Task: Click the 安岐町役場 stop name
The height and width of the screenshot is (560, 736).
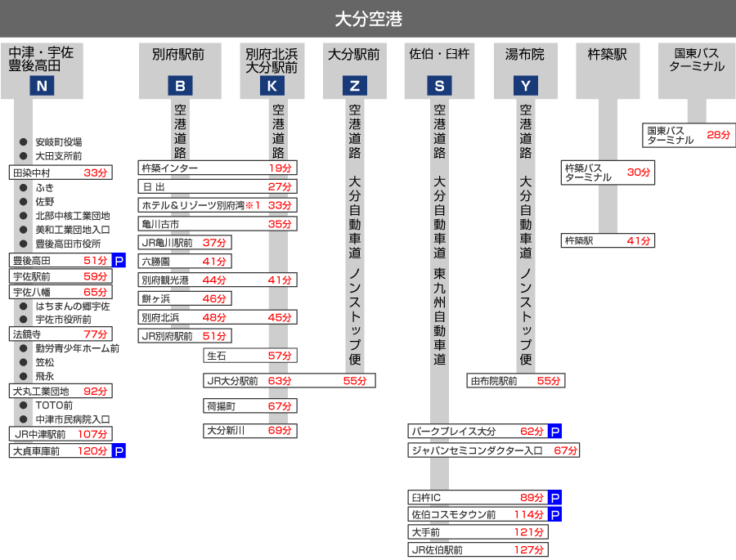Action: pos(59,141)
